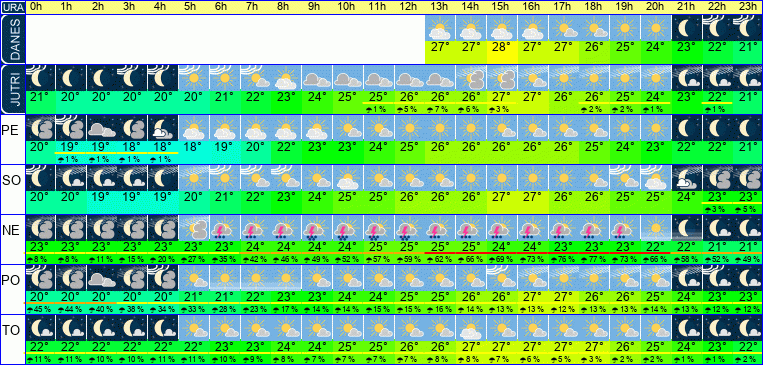Viewport: 763px width, 365px height.
Task: Click the NE 7h thunderstorm icon
Action: (x=255, y=228)
